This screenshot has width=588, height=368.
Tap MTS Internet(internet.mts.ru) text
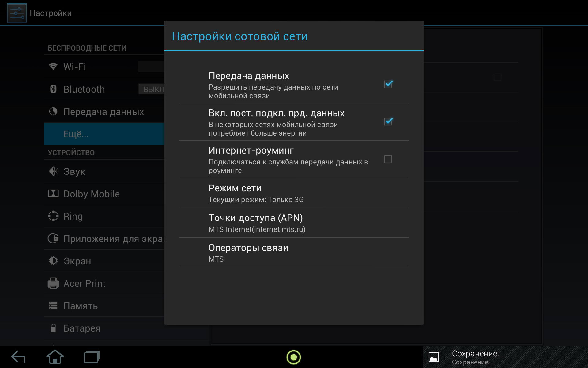tap(257, 229)
